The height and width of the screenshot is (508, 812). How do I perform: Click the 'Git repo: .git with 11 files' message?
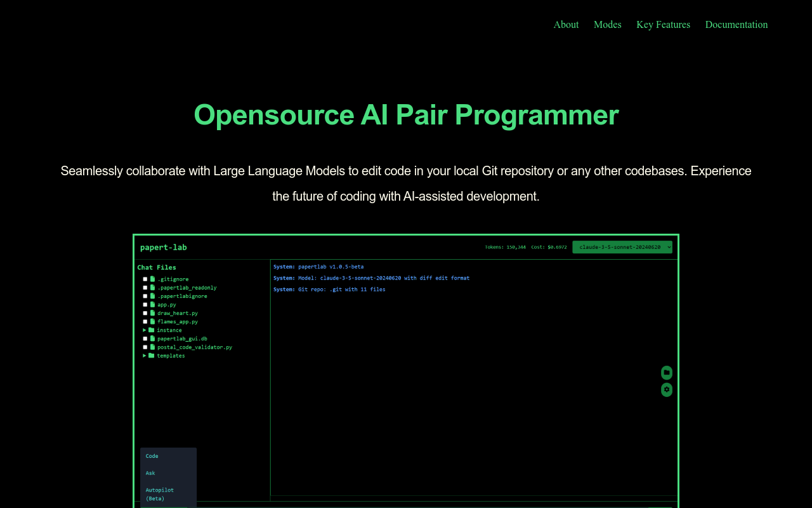pyautogui.click(x=329, y=290)
